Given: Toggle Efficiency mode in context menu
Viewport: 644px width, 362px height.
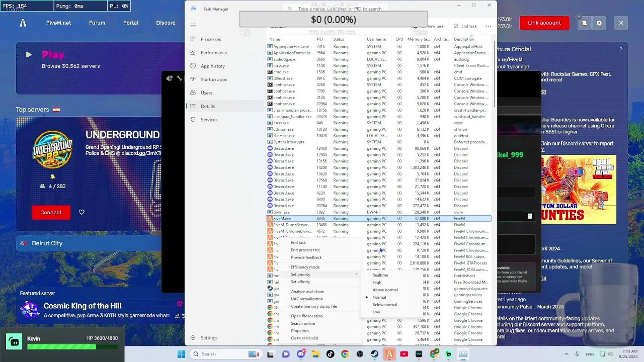Looking at the screenshot, I should point(305,267).
